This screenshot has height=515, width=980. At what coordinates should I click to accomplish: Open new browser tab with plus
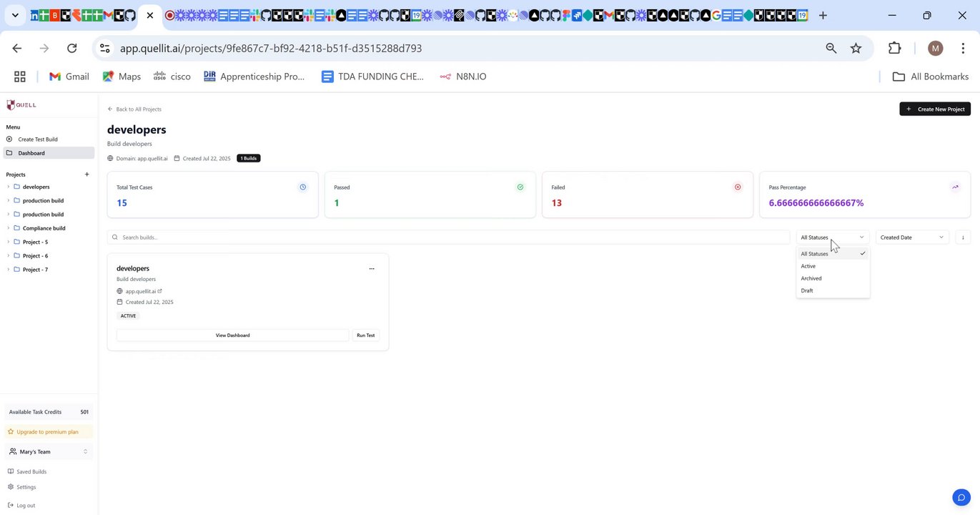[x=823, y=15]
